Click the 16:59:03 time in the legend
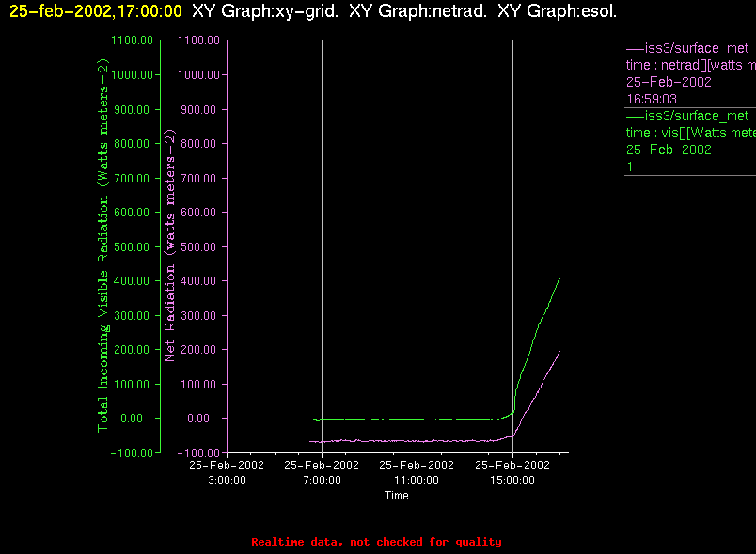This screenshot has height=554, width=756. click(x=652, y=99)
